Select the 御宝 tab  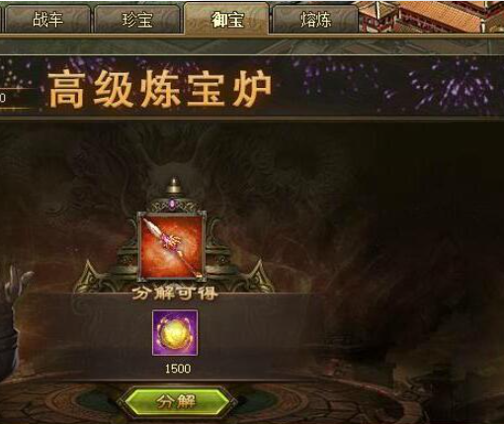tap(226, 19)
